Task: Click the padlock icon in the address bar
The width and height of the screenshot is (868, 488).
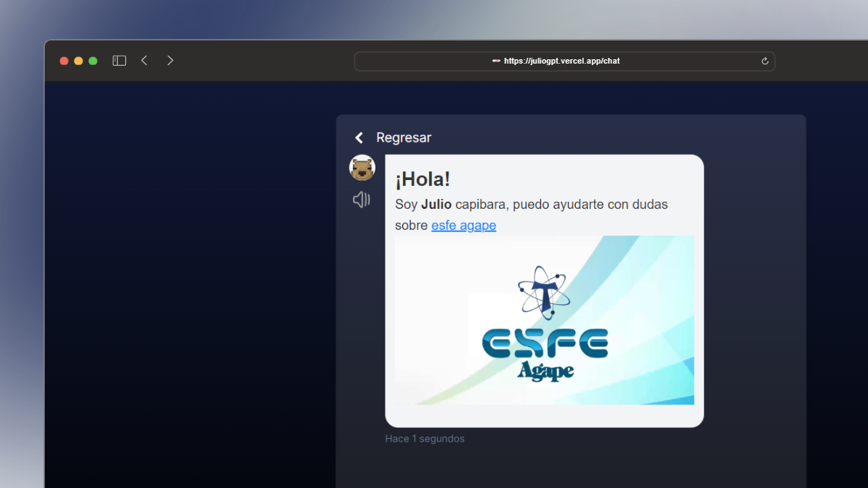Action: pyautogui.click(x=495, y=61)
